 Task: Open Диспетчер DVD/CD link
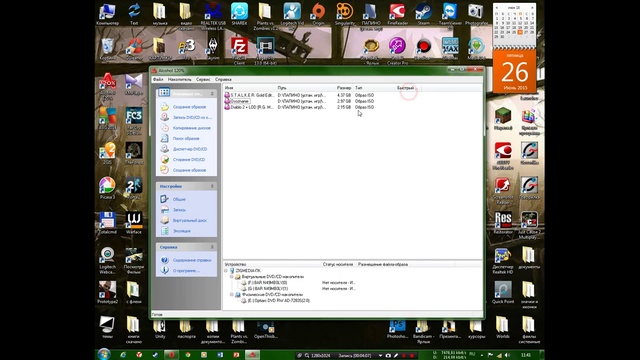[x=190, y=149]
